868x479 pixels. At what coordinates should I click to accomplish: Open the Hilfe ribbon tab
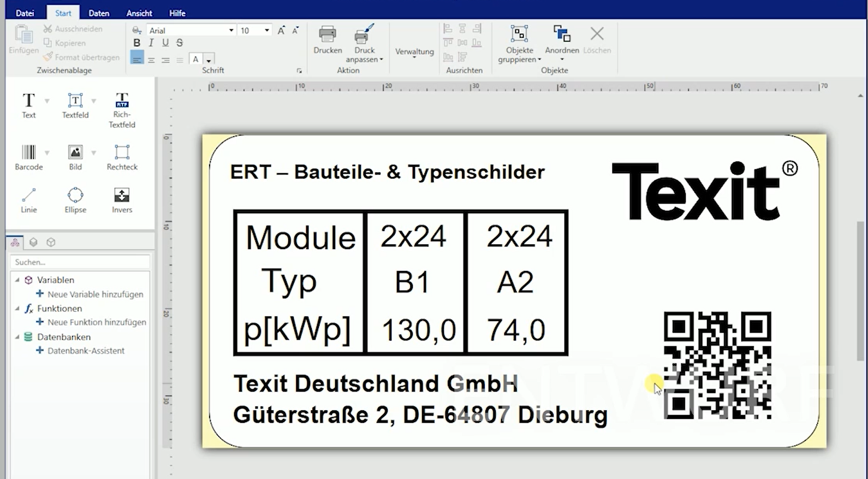[177, 13]
